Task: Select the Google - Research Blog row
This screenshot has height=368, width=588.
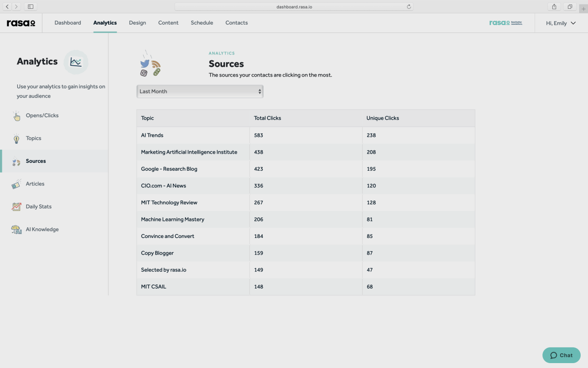Action: pyautogui.click(x=306, y=169)
